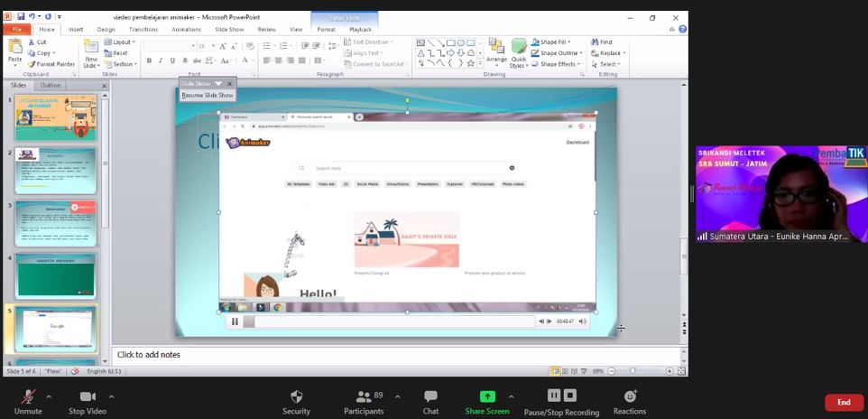The image size is (868, 419).
Task: Click the New Slide icon
Action: click(x=91, y=46)
